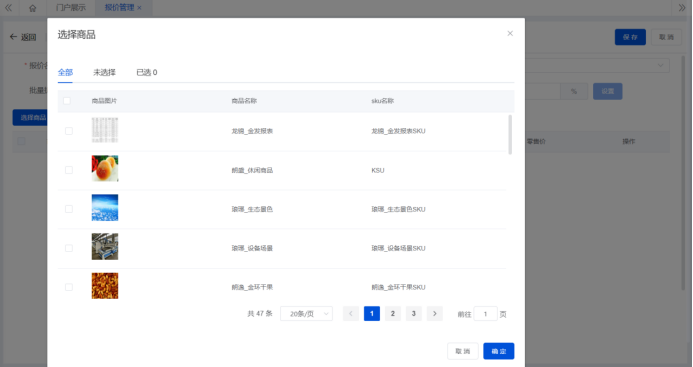The height and width of the screenshot is (367, 693).
Task: Click product name 设备场景
Action: pyautogui.click(x=252, y=248)
